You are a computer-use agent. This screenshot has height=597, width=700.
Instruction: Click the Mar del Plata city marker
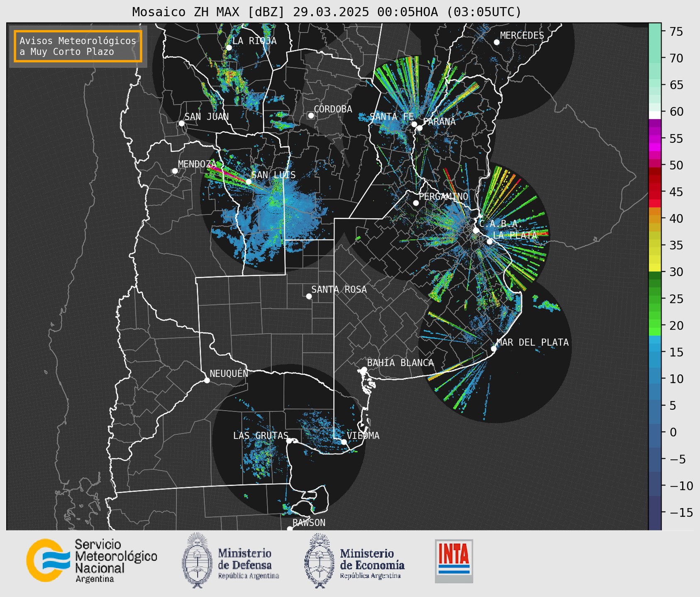[x=494, y=349]
